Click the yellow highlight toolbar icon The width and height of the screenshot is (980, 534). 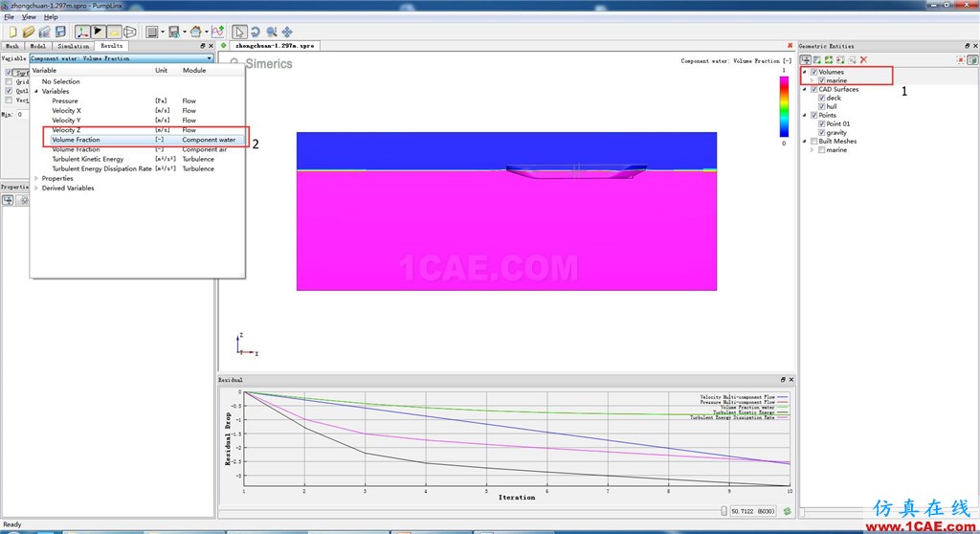pos(114,32)
